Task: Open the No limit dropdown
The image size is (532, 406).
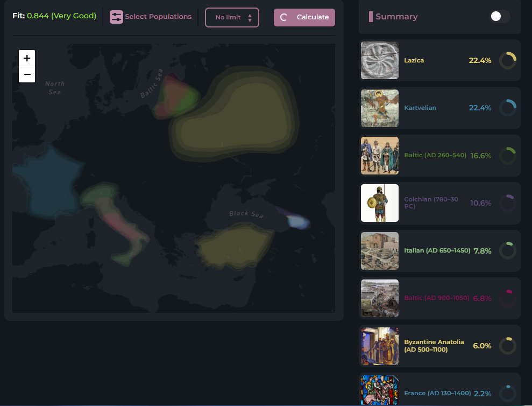Action: click(232, 17)
